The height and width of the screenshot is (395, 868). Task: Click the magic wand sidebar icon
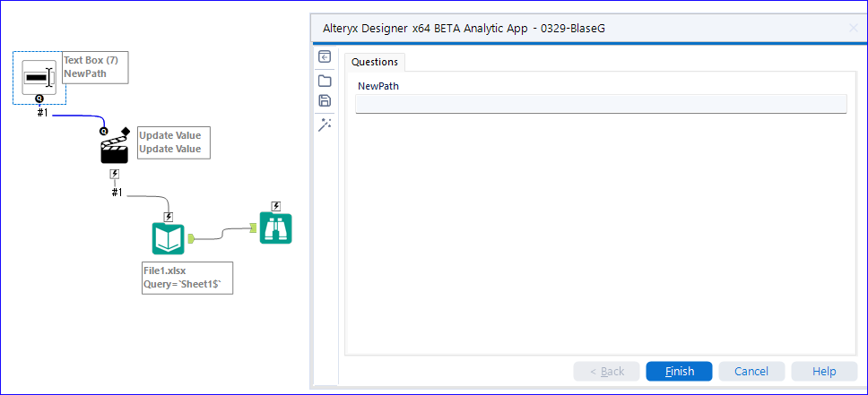325,125
